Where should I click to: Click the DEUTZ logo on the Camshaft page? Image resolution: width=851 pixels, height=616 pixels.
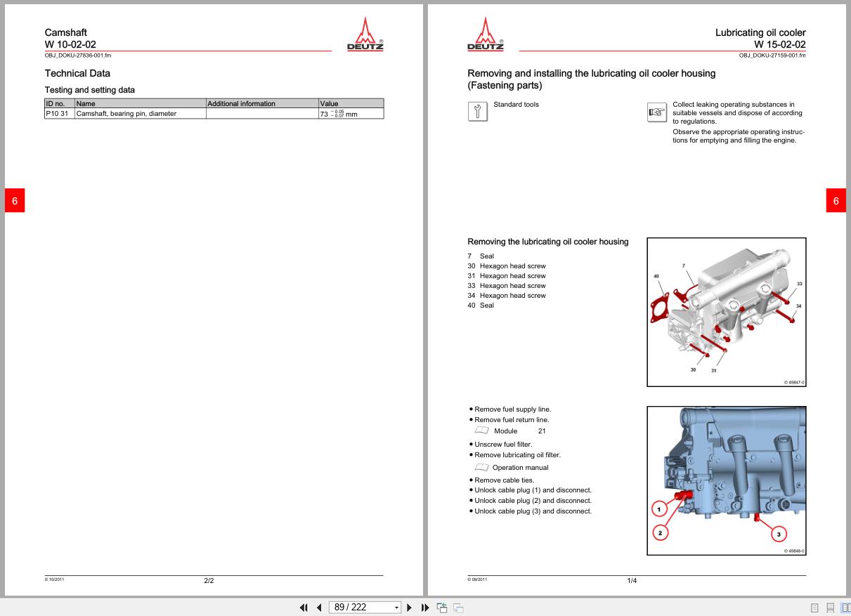(366, 33)
